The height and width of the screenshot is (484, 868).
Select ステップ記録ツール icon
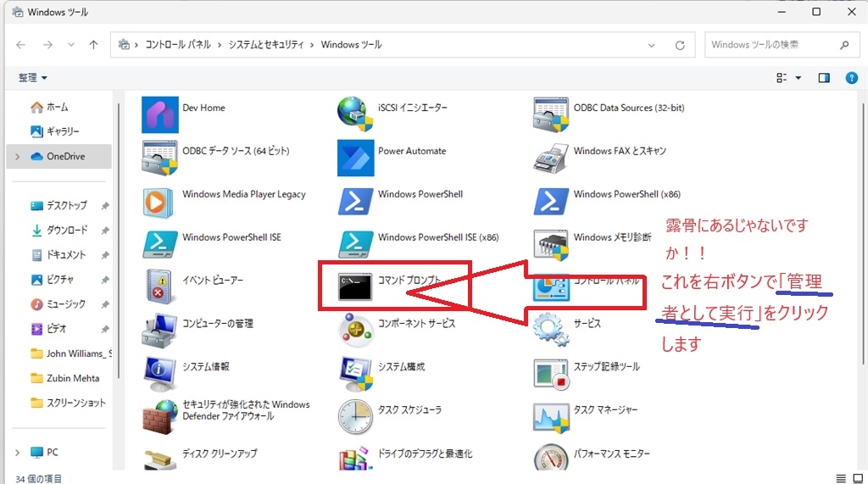[x=551, y=374]
